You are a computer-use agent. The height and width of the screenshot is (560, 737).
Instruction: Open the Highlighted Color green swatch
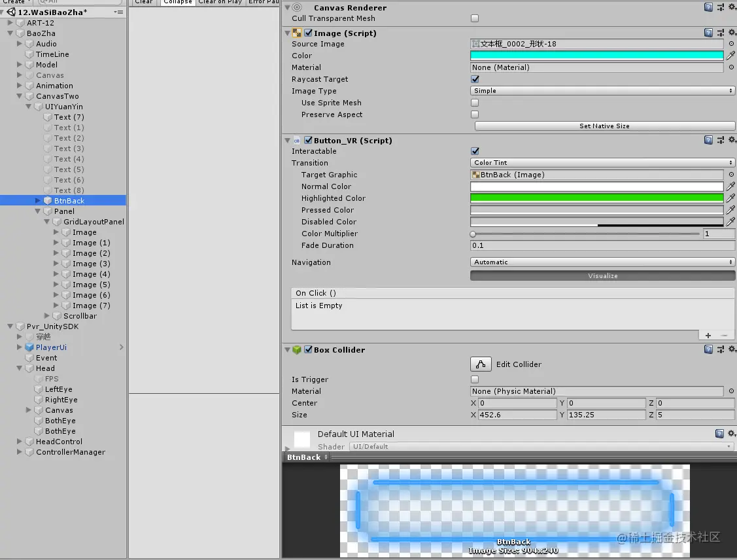(597, 198)
